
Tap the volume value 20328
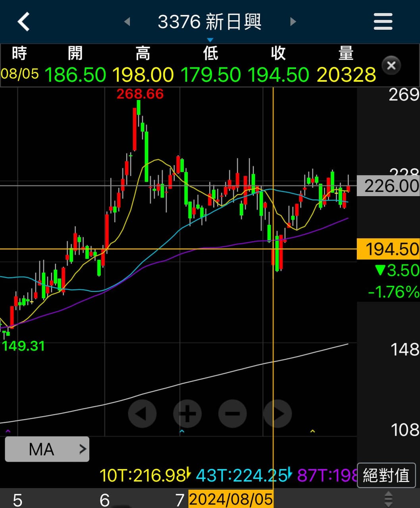pos(347,75)
